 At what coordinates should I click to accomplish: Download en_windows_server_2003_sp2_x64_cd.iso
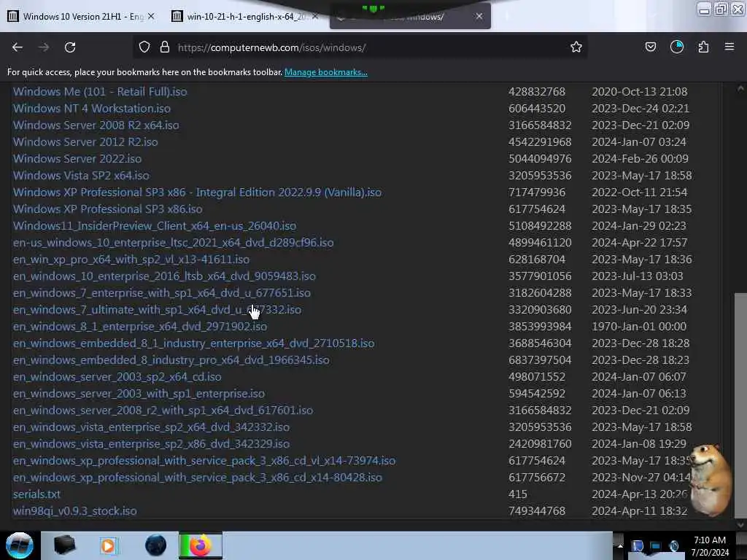117,377
